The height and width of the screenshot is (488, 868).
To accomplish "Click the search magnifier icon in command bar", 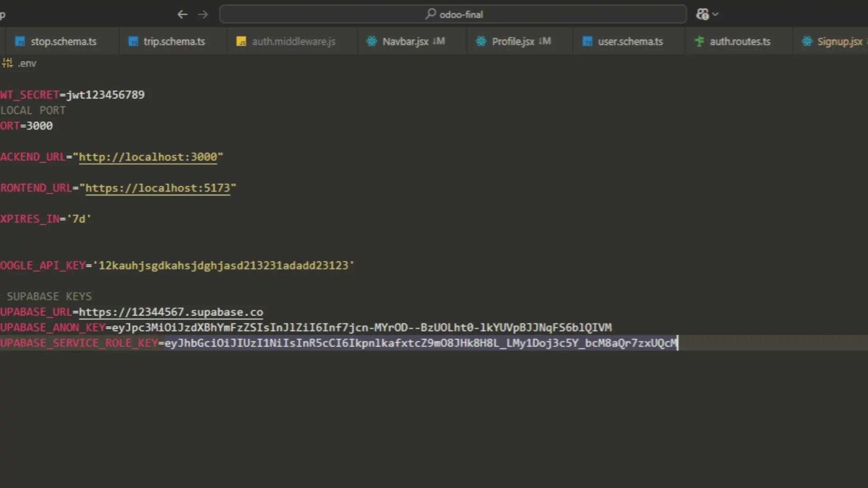I will 431,14.
